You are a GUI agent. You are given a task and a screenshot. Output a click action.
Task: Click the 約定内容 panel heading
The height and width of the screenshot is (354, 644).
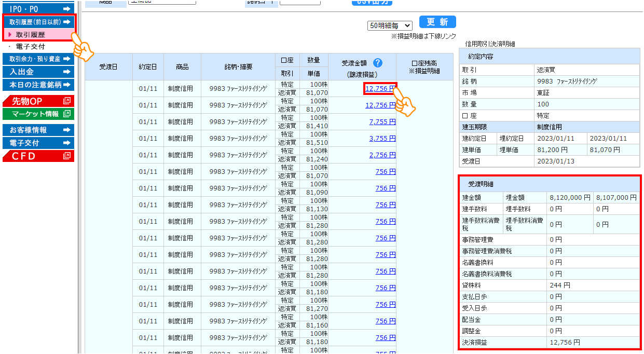(481, 56)
